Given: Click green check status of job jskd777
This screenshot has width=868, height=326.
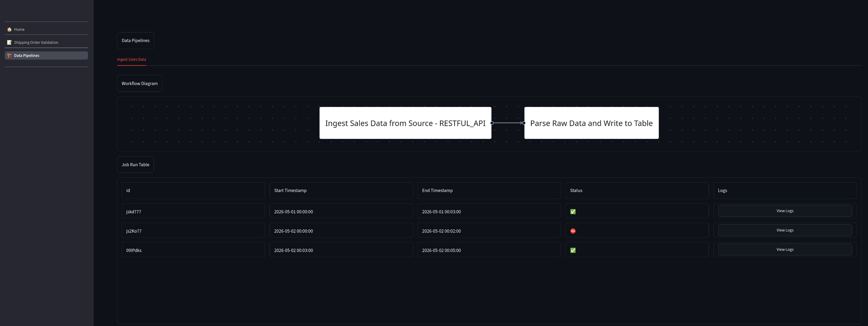Looking at the screenshot, I should click(573, 212).
